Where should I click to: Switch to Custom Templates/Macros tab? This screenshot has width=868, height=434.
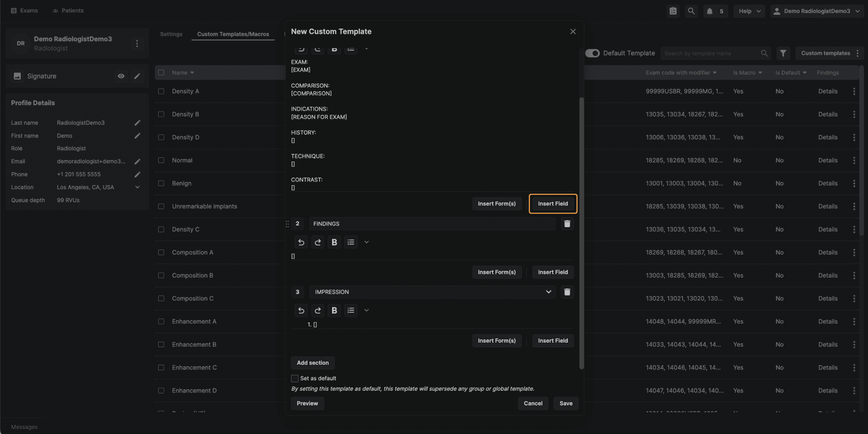(x=233, y=34)
